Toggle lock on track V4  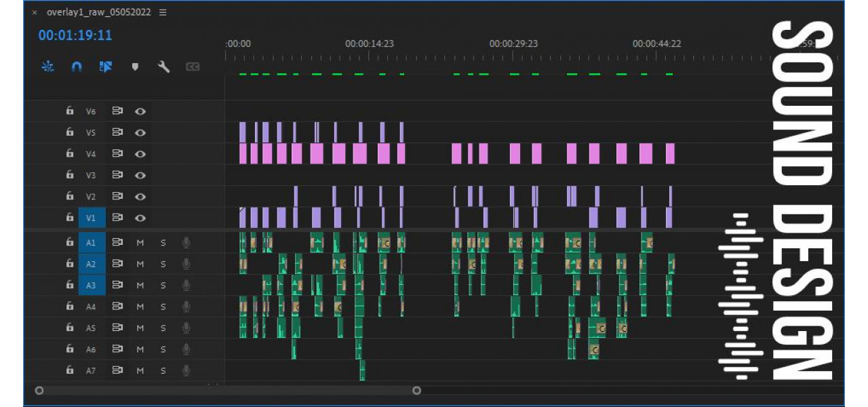pos(69,153)
